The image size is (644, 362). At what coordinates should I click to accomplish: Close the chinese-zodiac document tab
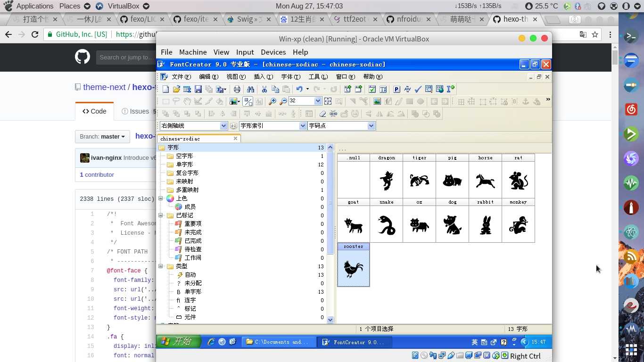[235, 139]
